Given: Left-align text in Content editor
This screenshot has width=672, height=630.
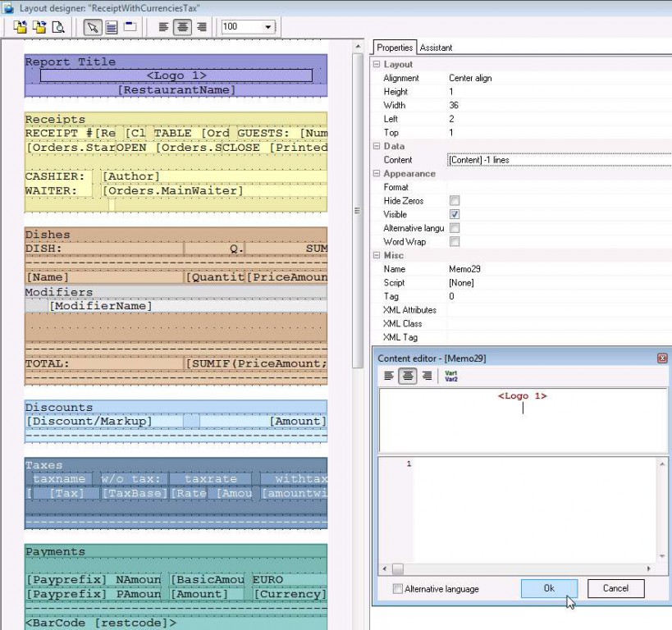Looking at the screenshot, I should (389, 376).
